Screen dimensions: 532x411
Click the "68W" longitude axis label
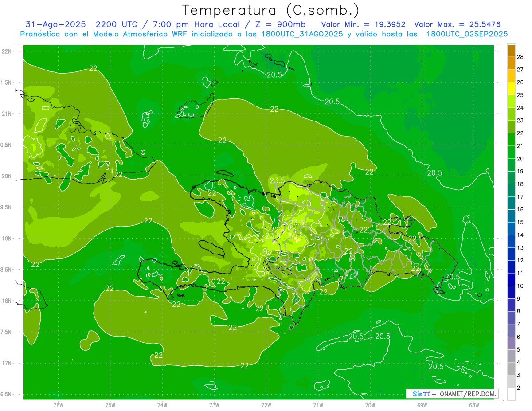(x=474, y=405)
